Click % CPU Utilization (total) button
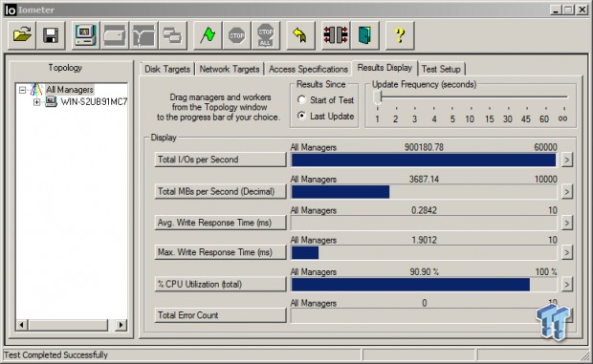Image resolution: width=593 pixels, height=364 pixels. tap(220, 284)
